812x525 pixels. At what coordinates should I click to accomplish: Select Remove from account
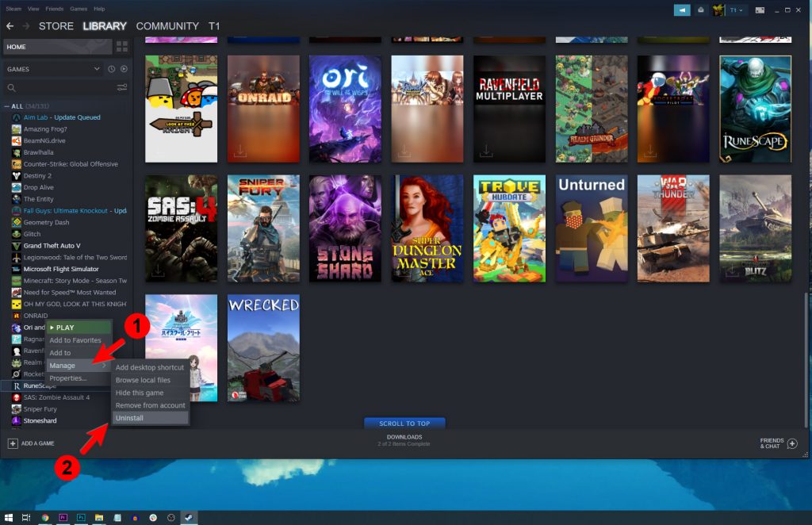coord(150,405)
